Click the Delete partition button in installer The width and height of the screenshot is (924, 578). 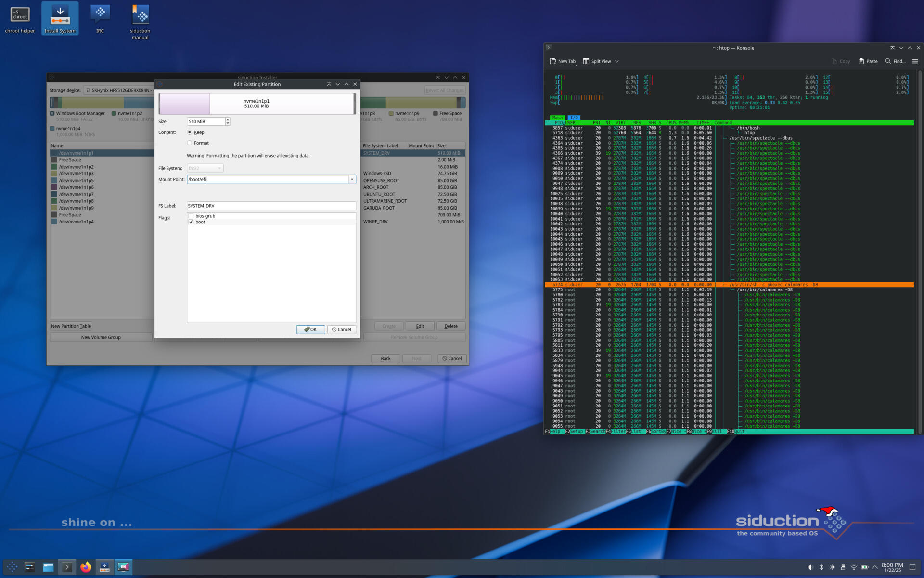[451, 326]
